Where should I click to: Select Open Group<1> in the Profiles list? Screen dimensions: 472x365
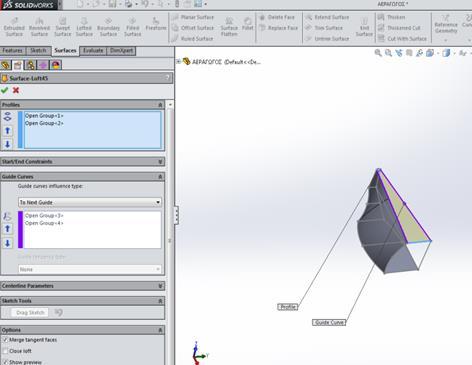pos(44,116)
